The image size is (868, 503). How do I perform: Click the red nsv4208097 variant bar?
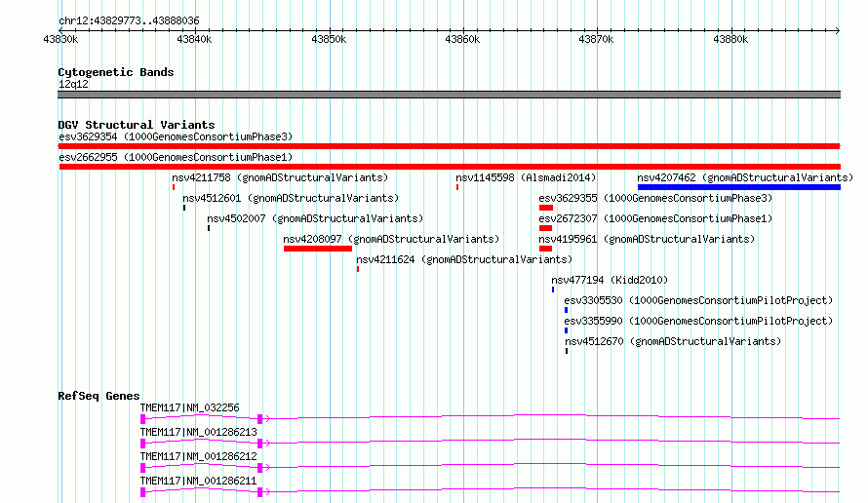(318, 249)
